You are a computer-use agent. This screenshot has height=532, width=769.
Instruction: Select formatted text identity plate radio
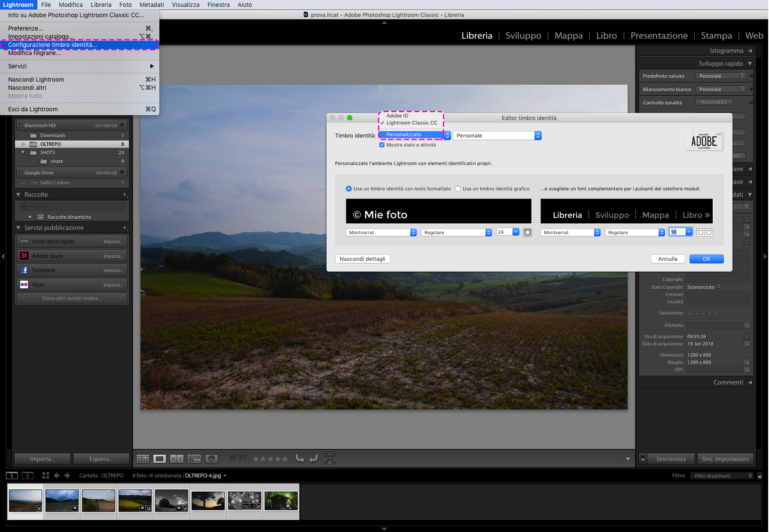tap(349, 189)
